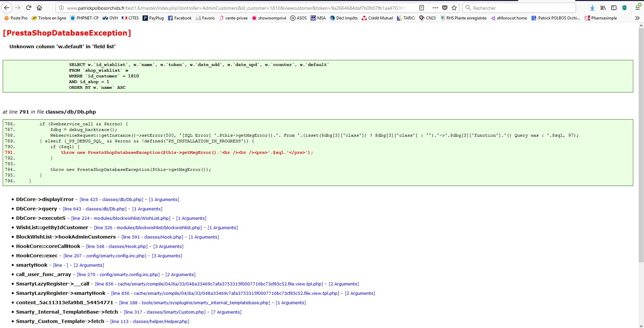Open line 207 smarty.config.inc.php trace link
Image resolution: width=644 pixels, height=328 pixels.
click(105, 256)
